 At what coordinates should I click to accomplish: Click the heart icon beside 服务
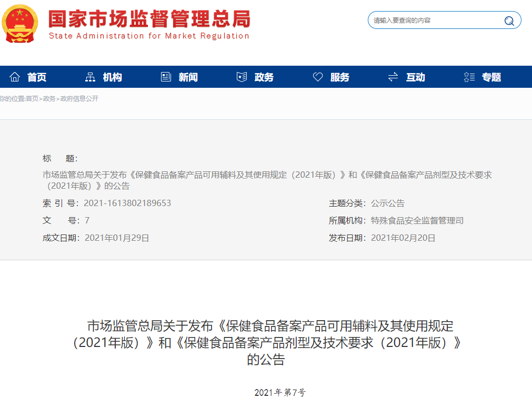pos(318,77)
